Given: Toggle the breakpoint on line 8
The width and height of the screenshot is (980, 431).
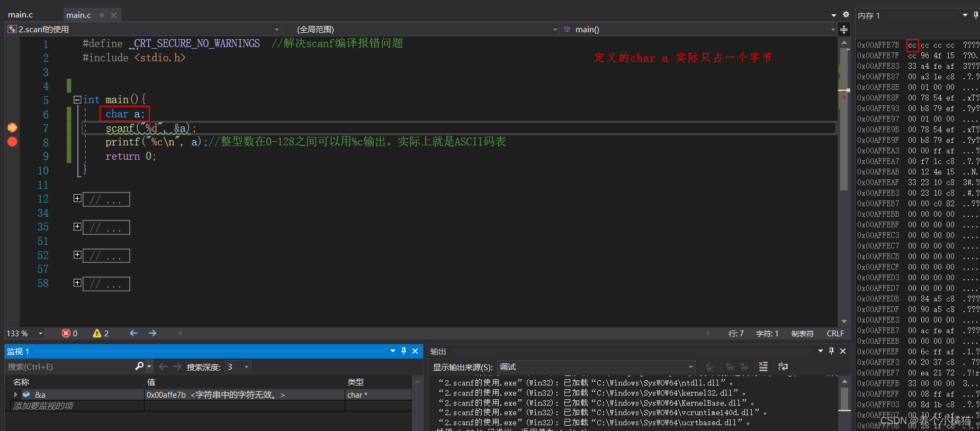Looking at the screenshot, I should (12, 142).
